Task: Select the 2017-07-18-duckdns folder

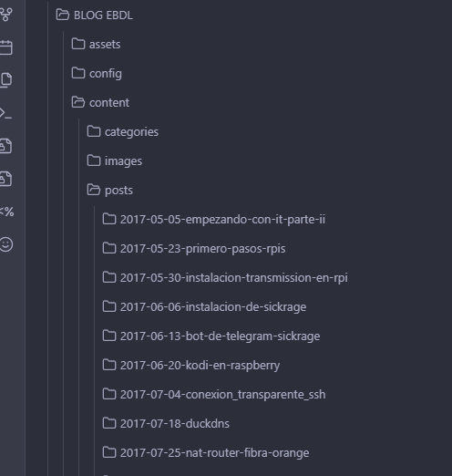Action: coord(166,423)
